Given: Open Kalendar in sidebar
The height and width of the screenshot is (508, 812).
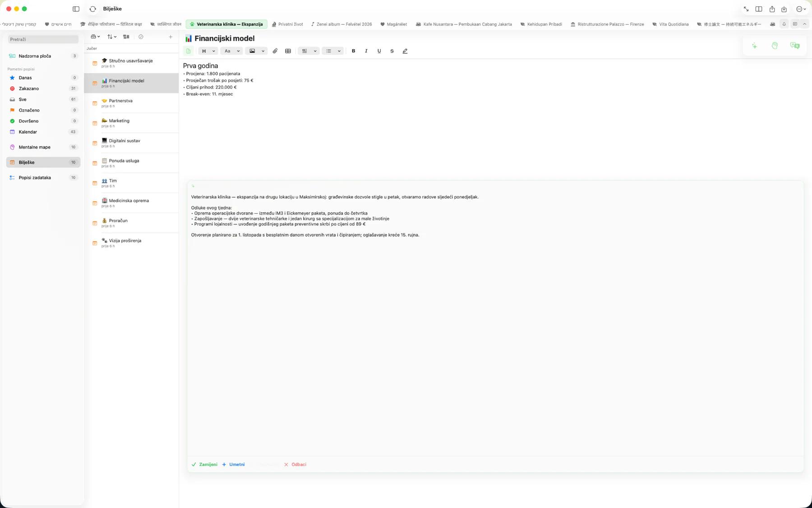Looking at the screenshot, I should (43, 132).
